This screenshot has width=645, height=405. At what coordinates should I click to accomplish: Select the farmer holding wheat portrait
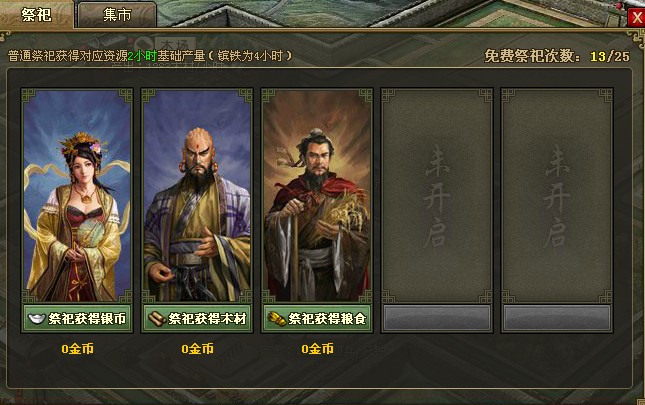coord(317,195)
